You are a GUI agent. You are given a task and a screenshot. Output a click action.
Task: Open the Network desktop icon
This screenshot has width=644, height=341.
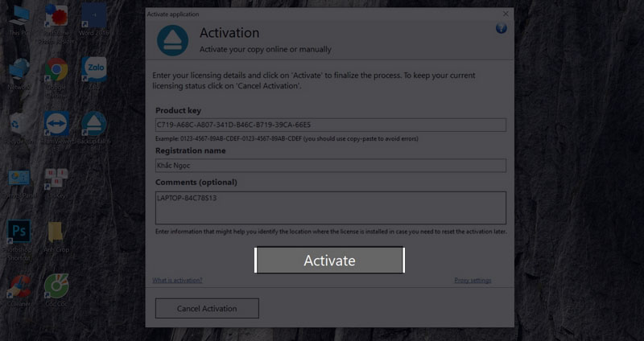point(19,74)
